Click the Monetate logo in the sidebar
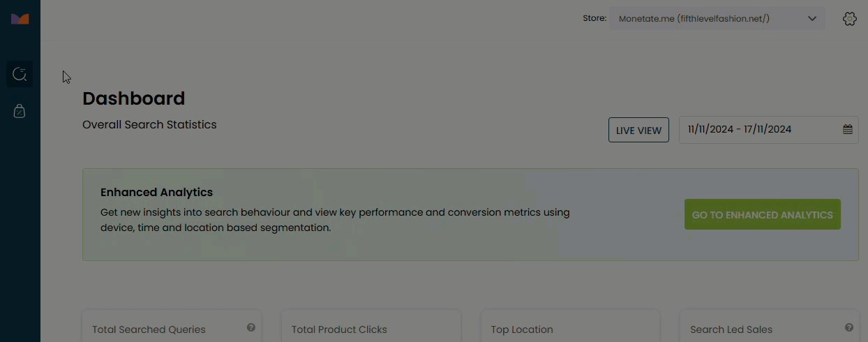 coord(20,19)
